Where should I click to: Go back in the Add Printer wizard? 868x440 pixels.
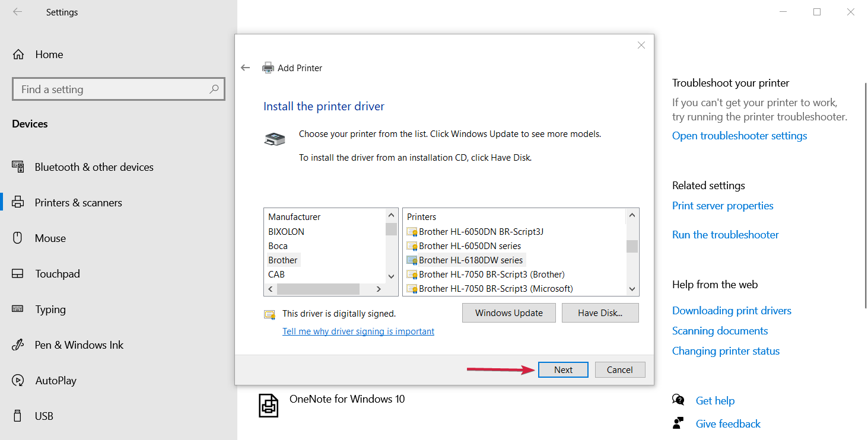246,68
